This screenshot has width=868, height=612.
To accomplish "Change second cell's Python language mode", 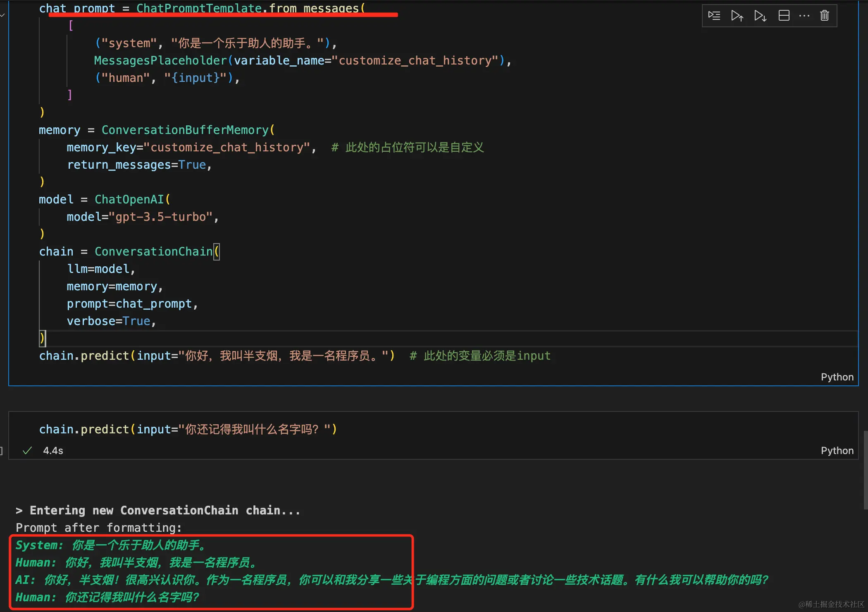I will (x=837, y=451).
